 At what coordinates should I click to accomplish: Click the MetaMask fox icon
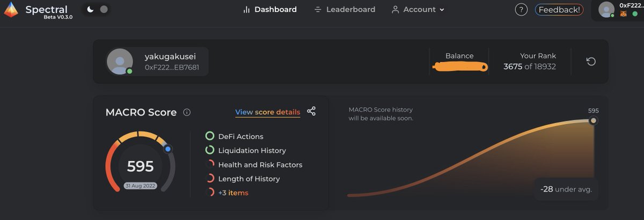pyautogui.click(x=624, y=14)
